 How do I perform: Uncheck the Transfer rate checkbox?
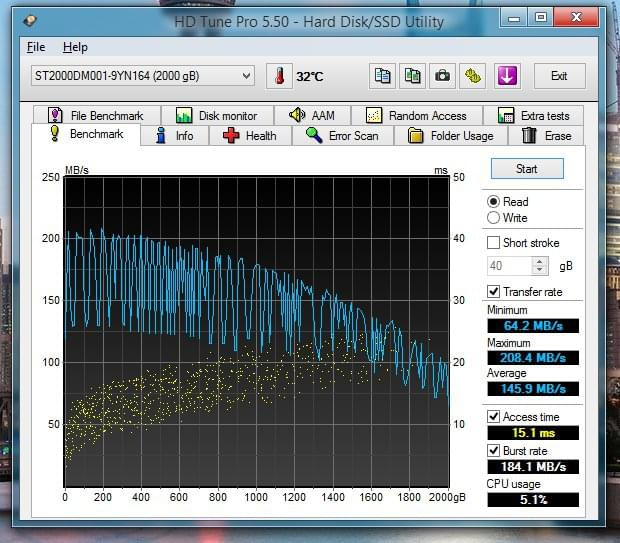pos(493,292)
